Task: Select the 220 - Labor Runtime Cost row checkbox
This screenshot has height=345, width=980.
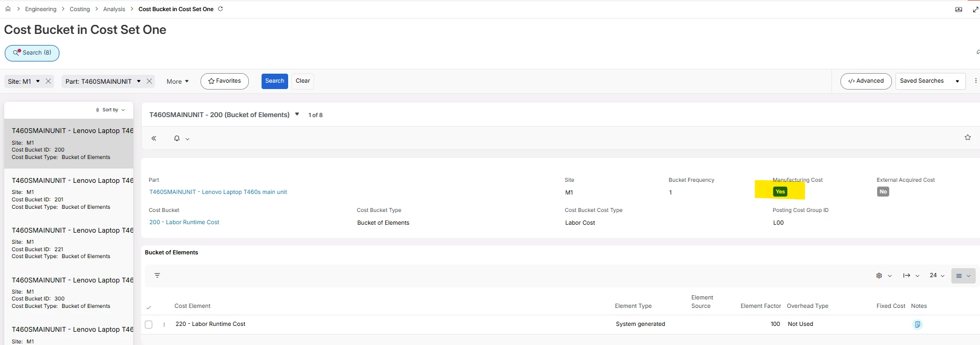Action: 149,324
